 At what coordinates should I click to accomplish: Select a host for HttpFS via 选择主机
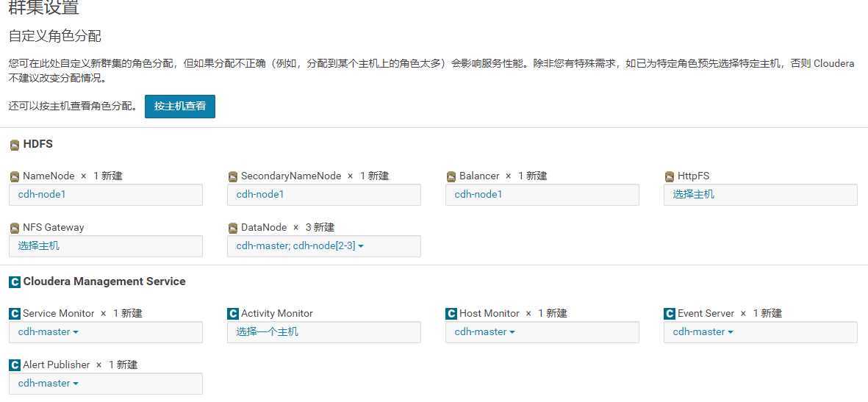click(x=761, y=195)
